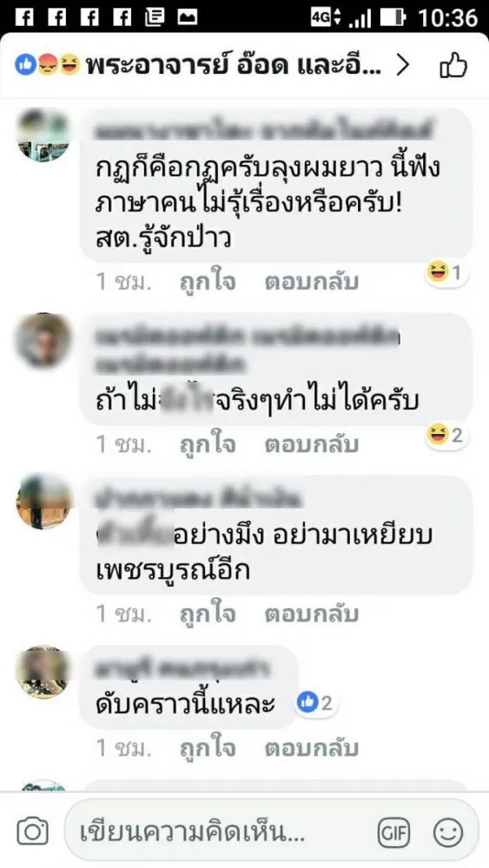The width and height of the screenshot is (489, 868).
Task: Open reactions summary with like, angry, haha icons
Action: 48,66
